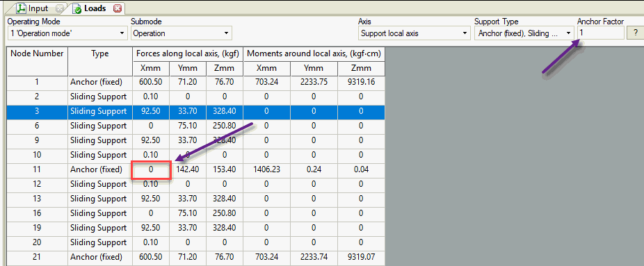Click the Anchor Factor input field

(601, 33)
